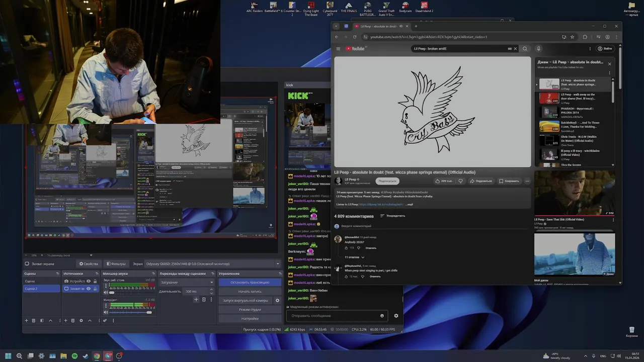Open Режим студии studio mode

tap(250, 309)
